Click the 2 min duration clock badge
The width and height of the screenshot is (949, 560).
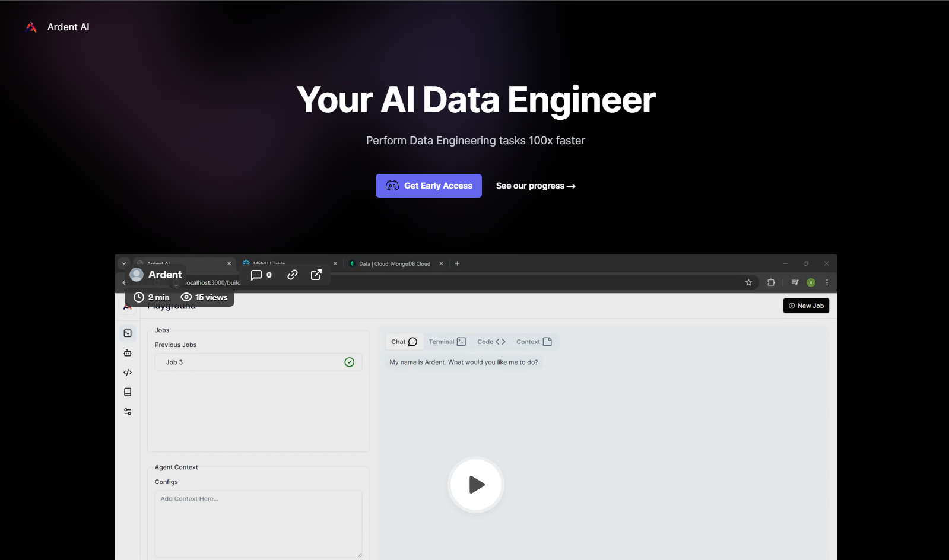pos(151,297)
